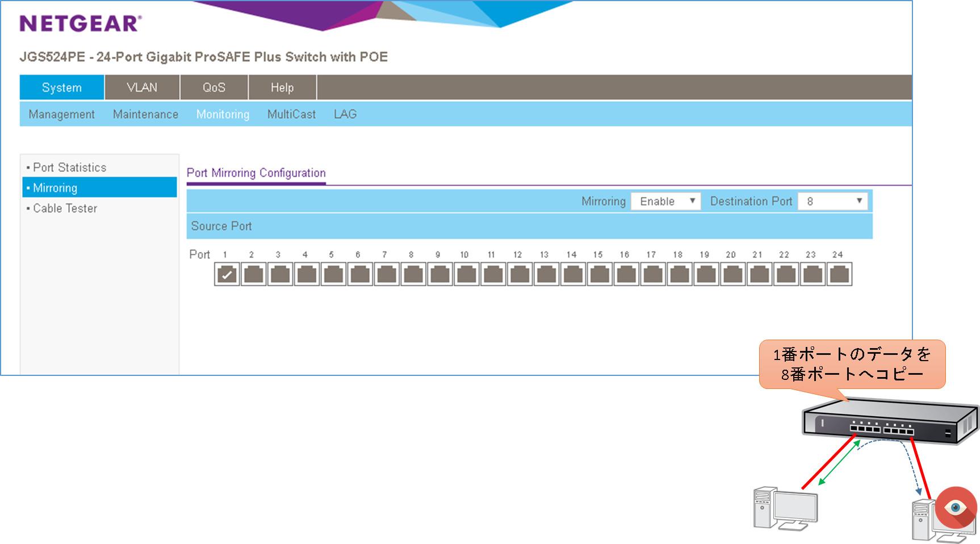
Task: Click the red eye monitoring icon
Action: pos(956,507)
